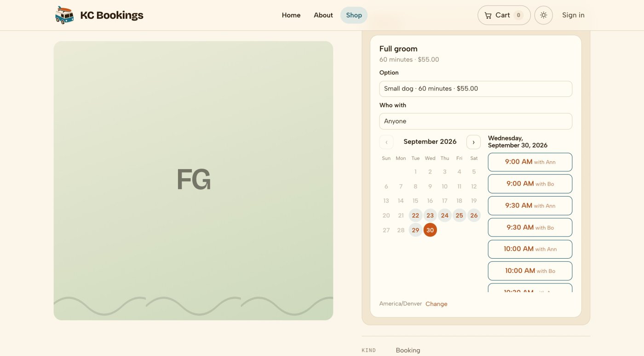Viewport: 644px width, 356px height.
Task: Select the highlighted September 30 date
Action: [x=430, y=230]
